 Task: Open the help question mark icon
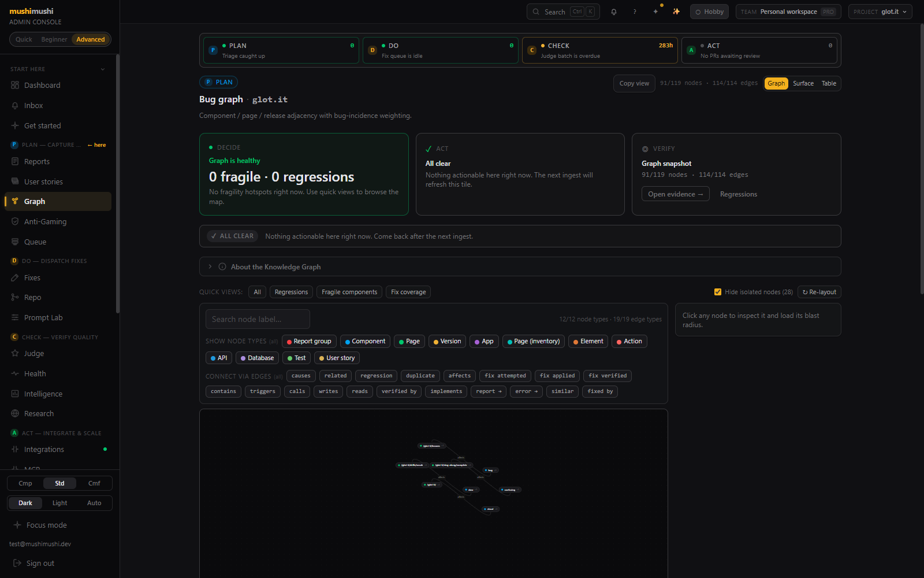tap(635, 12)
